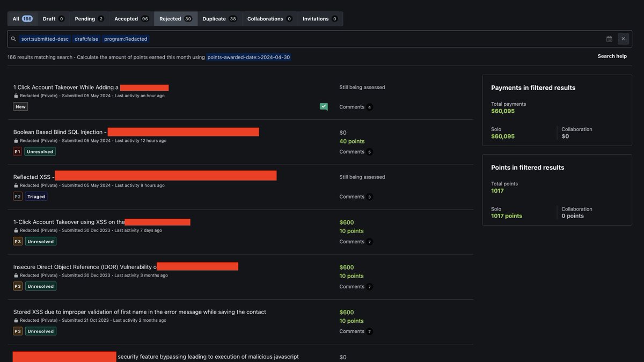Click the lock icon on Stored XSS row
This screenshot has height=362, width=644.
pos(16,320)
